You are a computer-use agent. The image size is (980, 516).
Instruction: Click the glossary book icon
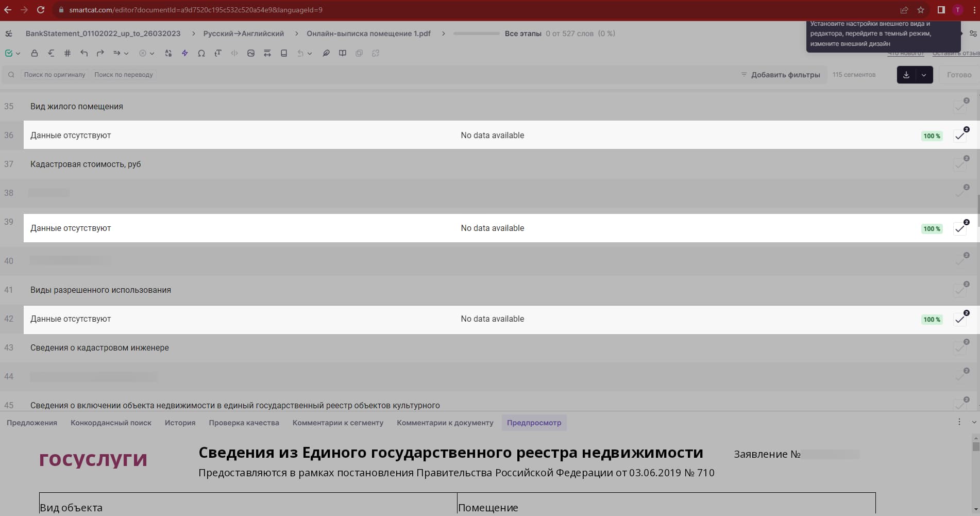tap(284, 53)
